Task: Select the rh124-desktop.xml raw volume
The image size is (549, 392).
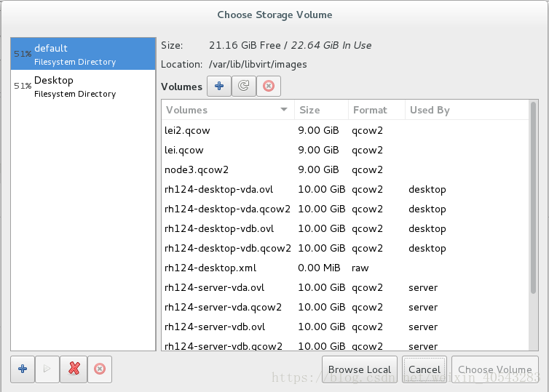Action: pyautogui.click(x=345, y=268)
